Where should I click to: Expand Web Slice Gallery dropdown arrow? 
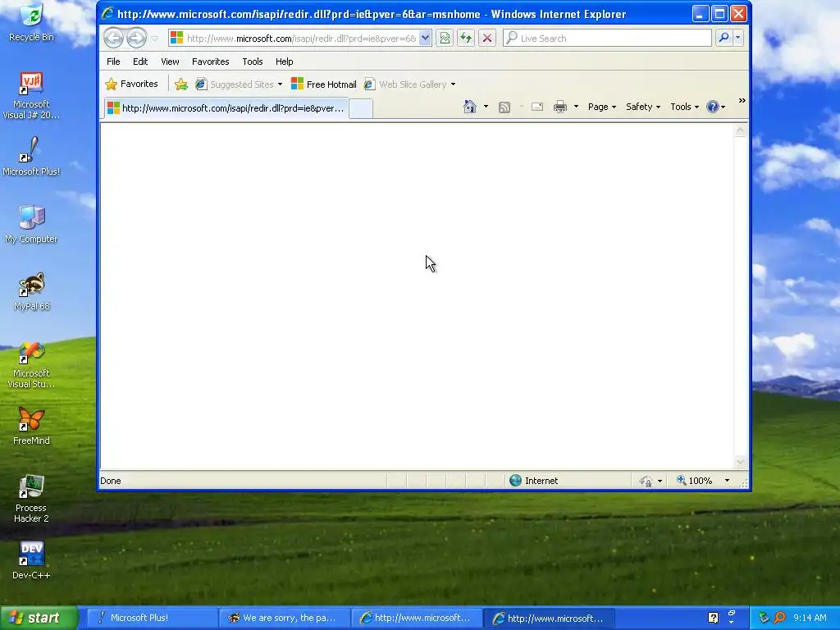pyautogui.click(x=453, y=84)
